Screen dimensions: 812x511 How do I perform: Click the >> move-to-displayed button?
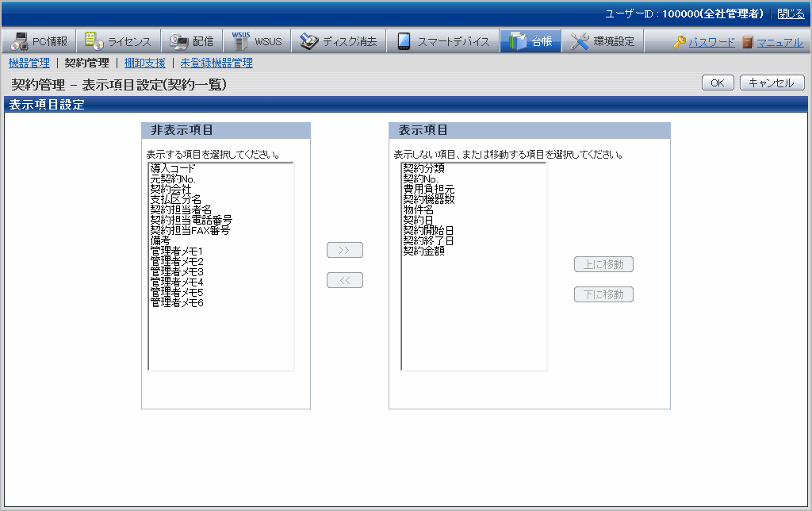point(345,250)
